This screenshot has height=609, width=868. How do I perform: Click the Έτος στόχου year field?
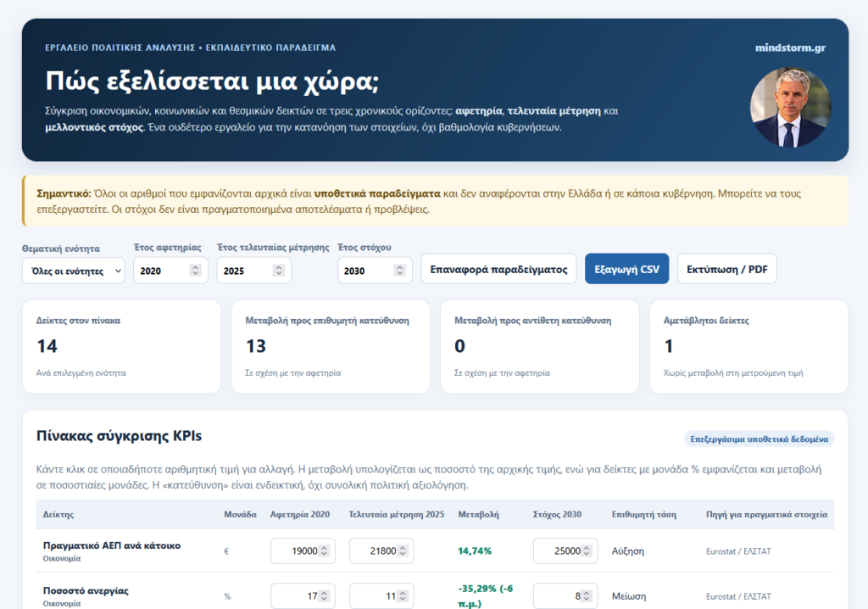pos(375,271)
